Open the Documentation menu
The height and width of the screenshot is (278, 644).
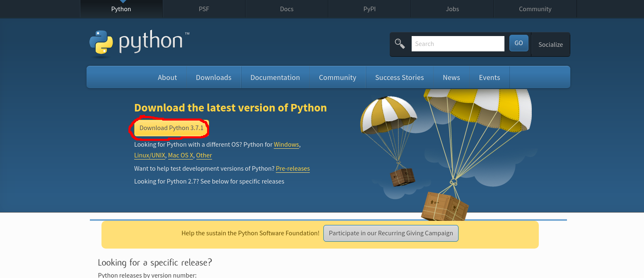click(275, 77)
